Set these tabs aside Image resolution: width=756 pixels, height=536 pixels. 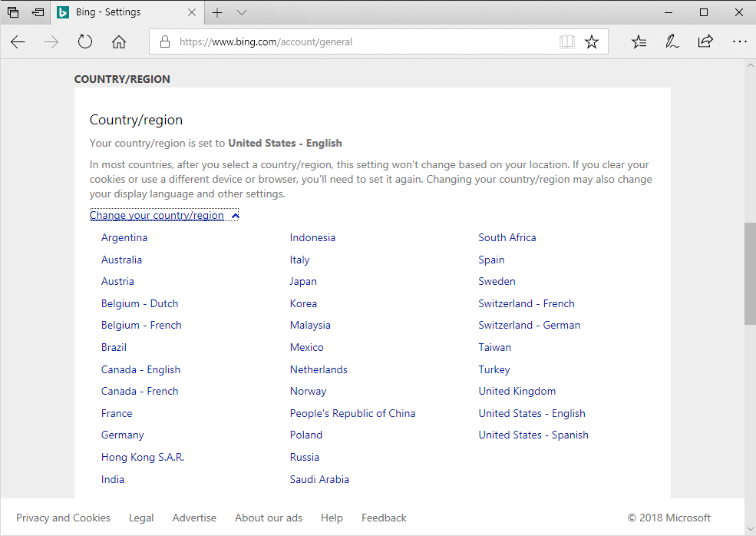tap(38, 12)
